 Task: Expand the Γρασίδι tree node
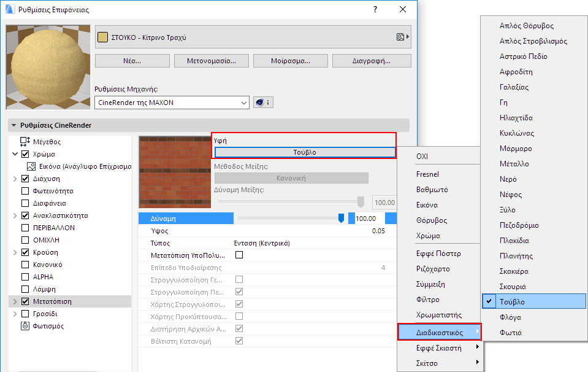pos(15,314)
